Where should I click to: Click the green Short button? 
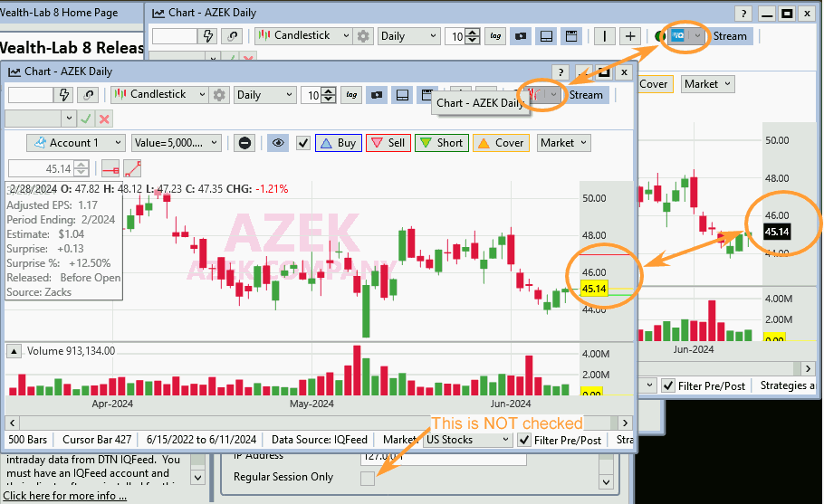pyautogui.click(x=442, y=143)
